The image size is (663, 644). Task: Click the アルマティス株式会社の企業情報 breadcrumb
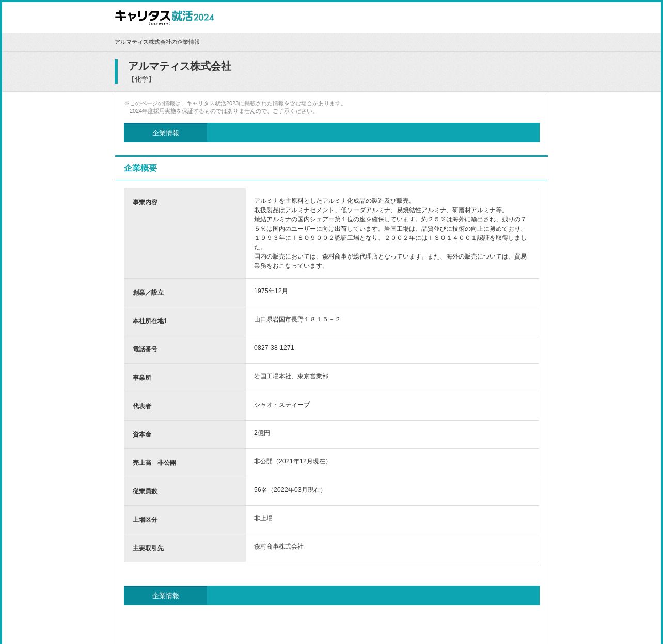click(x=157, y=42)
